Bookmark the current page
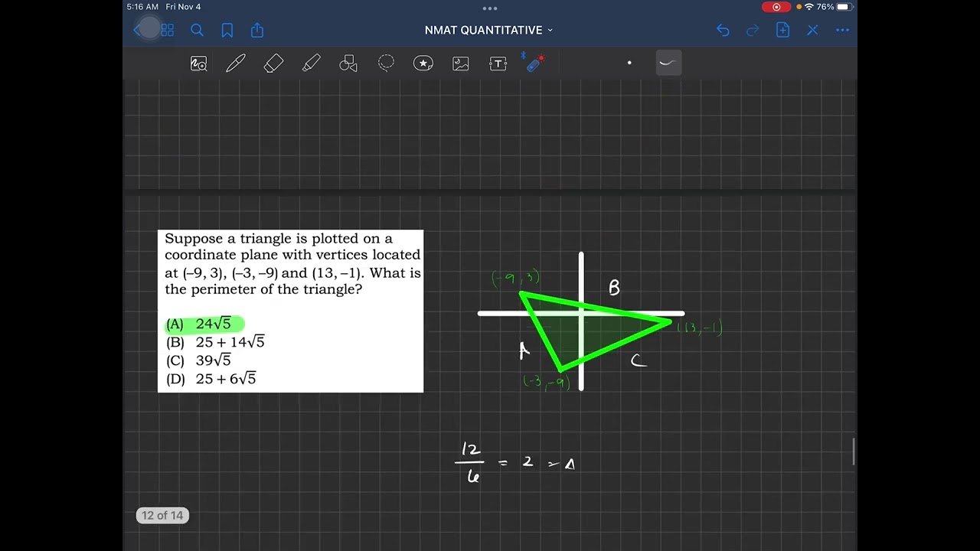The image size is (980, 551). pyautogui.click(x=227, y=31)
